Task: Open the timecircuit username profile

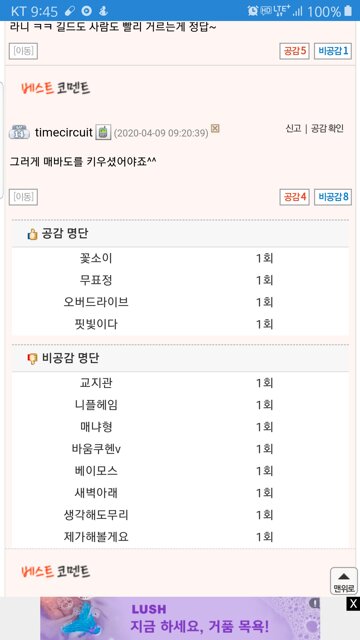Action: tap(64, 133)
